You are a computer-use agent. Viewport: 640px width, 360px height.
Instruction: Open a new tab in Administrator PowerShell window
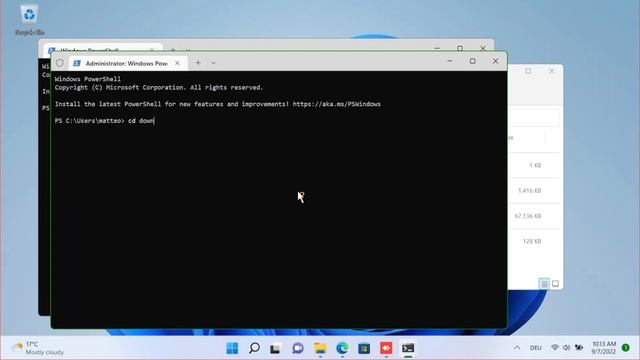198,63
